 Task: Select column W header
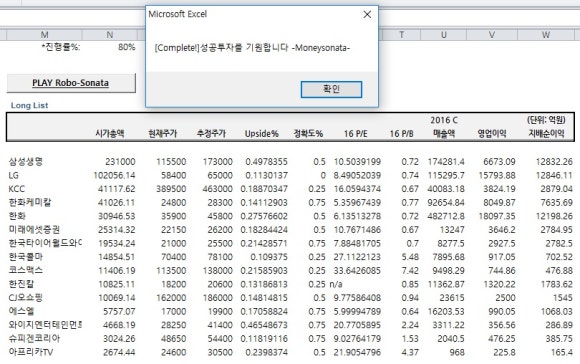[x=546, y=35]
